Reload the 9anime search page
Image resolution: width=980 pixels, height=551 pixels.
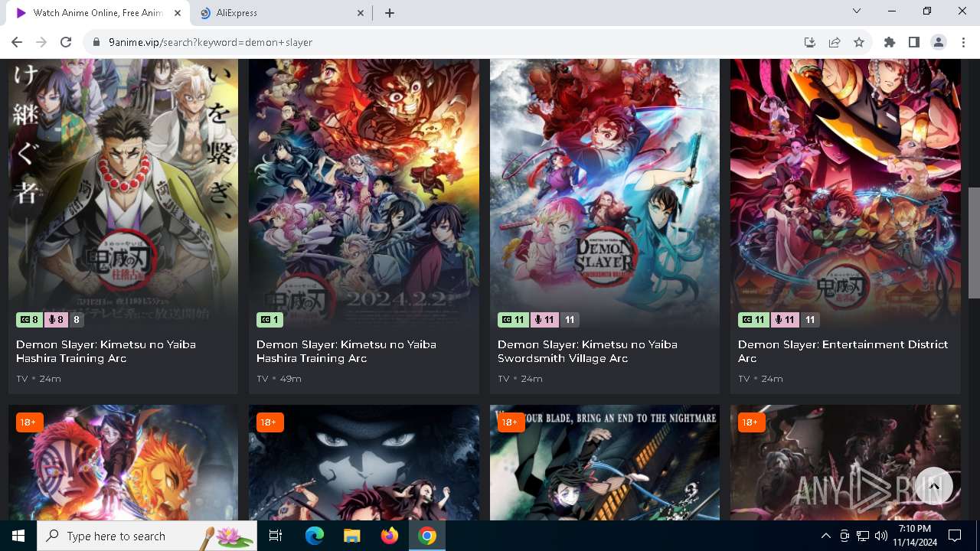pyautogui.click(x=66, y=42)
